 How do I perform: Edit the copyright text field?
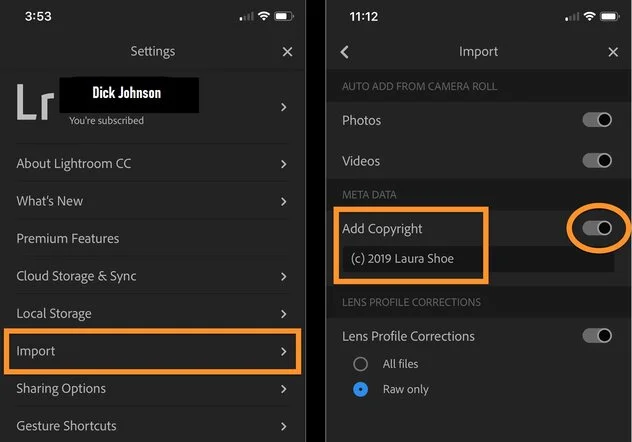pyautogui.click(x=478, y=259)
